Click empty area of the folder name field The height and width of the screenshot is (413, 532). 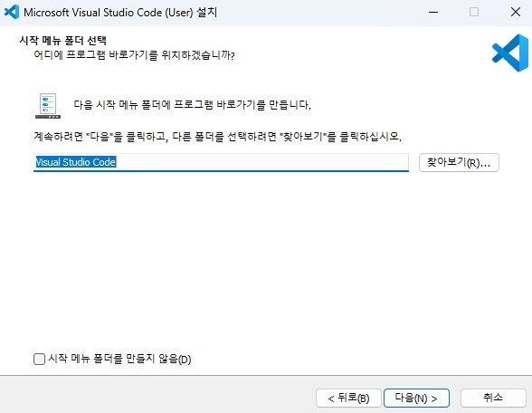coord(261,162)
